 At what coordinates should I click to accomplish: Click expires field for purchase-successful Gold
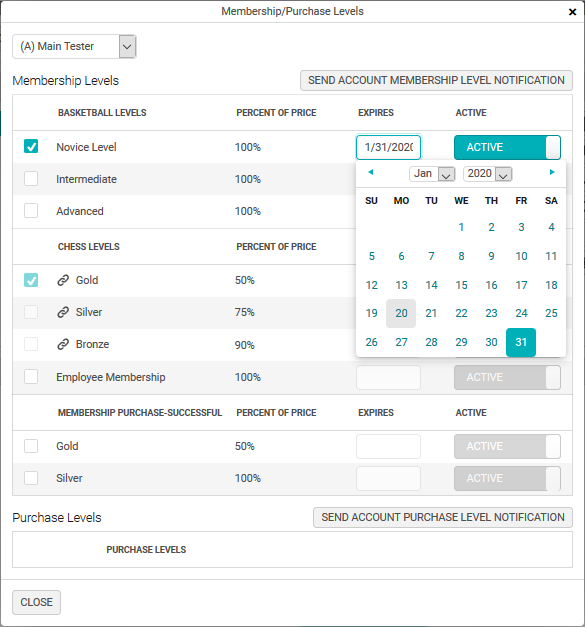[388, 446]
